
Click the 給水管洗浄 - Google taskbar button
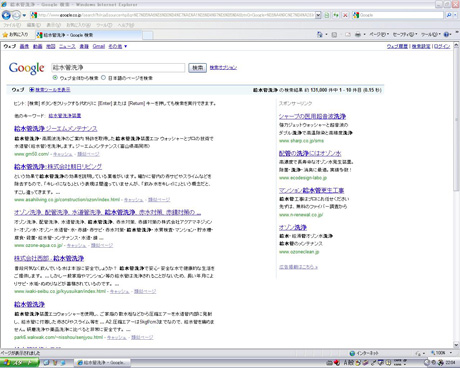coord(103,363)
